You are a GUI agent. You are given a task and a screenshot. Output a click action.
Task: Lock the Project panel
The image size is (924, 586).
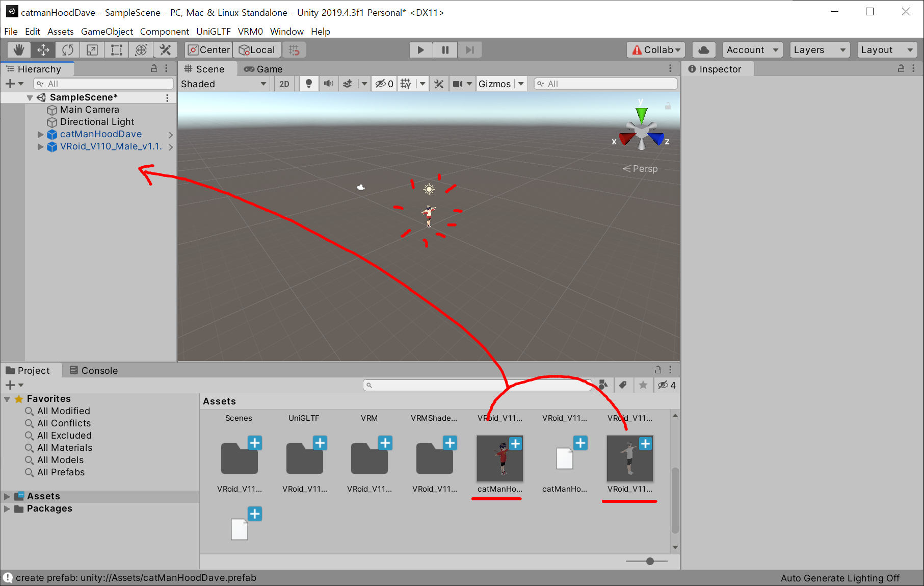[x=658, y=370]
